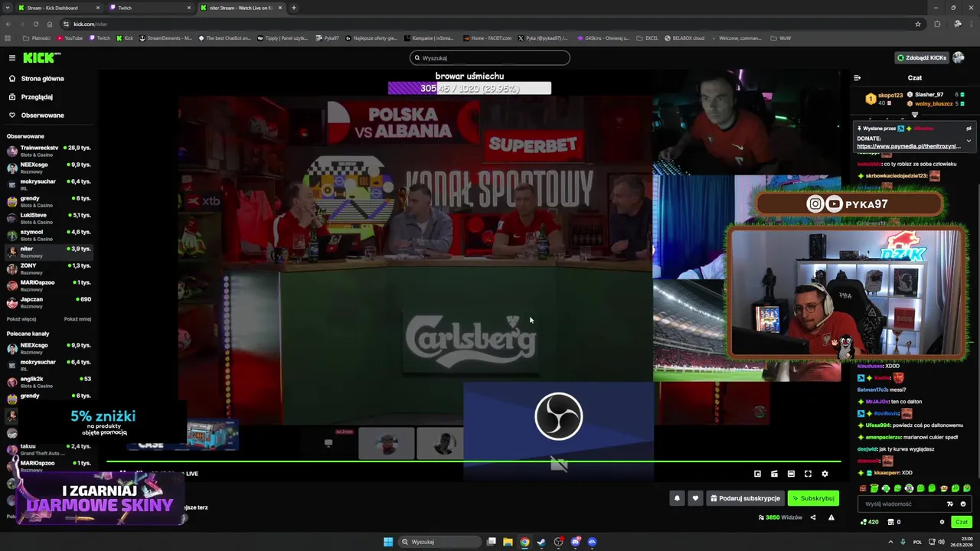Screen dimensions: 980x551
Task: Click the Zdobądź KICKs button
Action: tap(922, 57)
